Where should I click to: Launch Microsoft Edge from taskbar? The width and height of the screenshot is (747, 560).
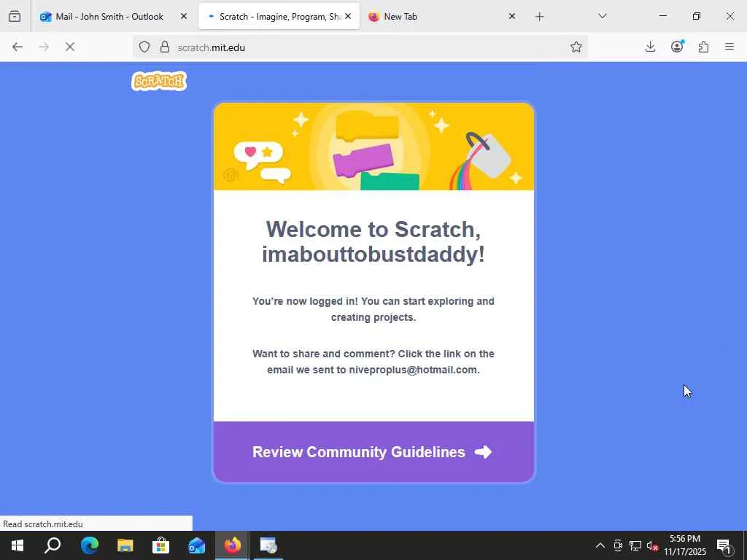pyautogui.click(x=89, y=545)
